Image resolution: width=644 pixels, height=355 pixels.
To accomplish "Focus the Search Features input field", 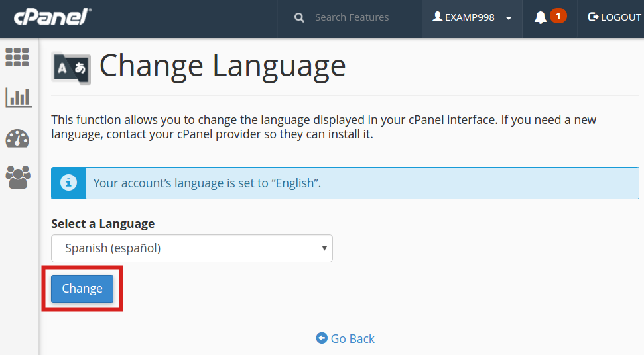I will 358,17.
